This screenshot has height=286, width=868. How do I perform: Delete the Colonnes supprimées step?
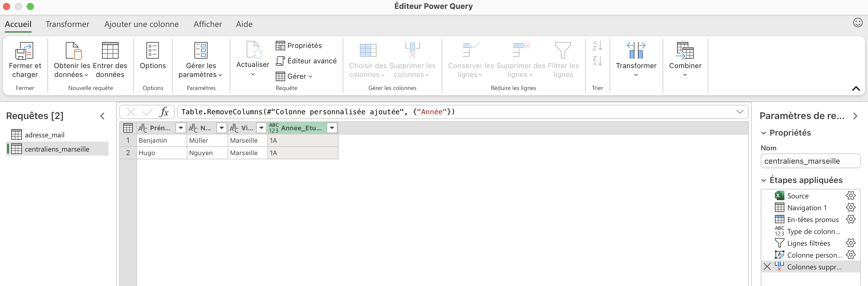click(767, 266)
